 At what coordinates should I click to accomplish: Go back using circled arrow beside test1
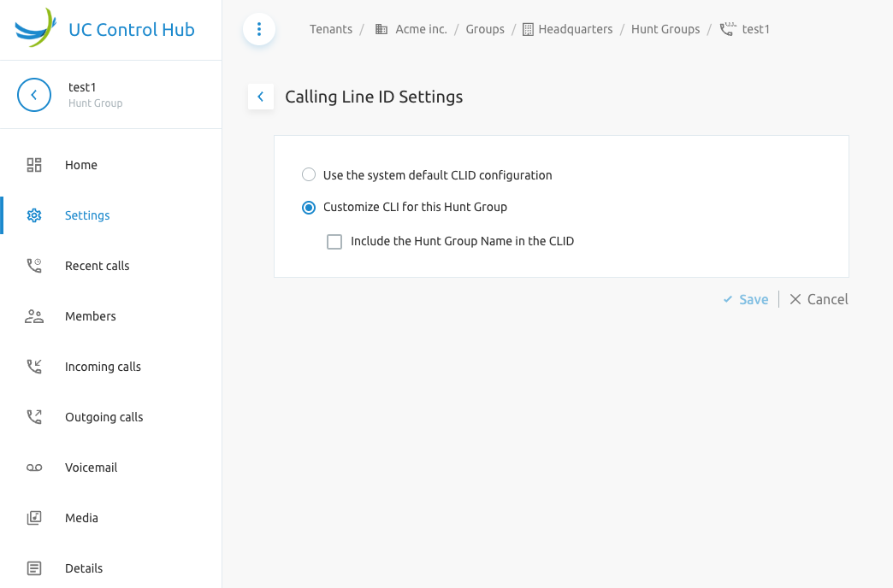[x=34, y=95]
